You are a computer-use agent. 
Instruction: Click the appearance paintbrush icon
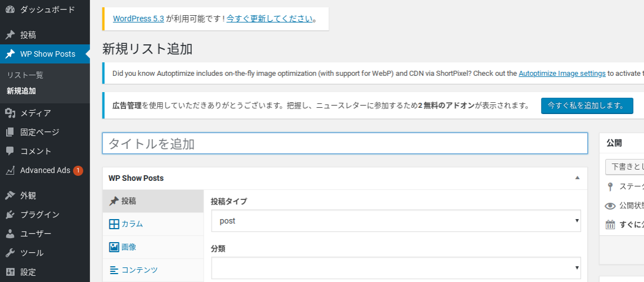(x=10, y=195)
